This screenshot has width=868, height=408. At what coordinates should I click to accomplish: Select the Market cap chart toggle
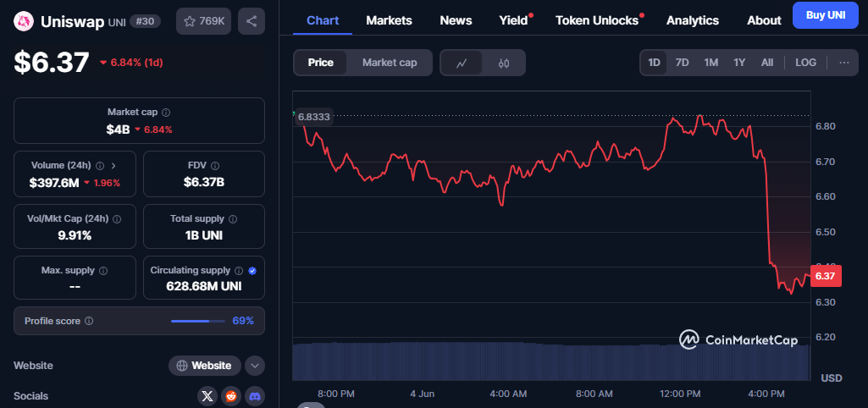point(390,63)
